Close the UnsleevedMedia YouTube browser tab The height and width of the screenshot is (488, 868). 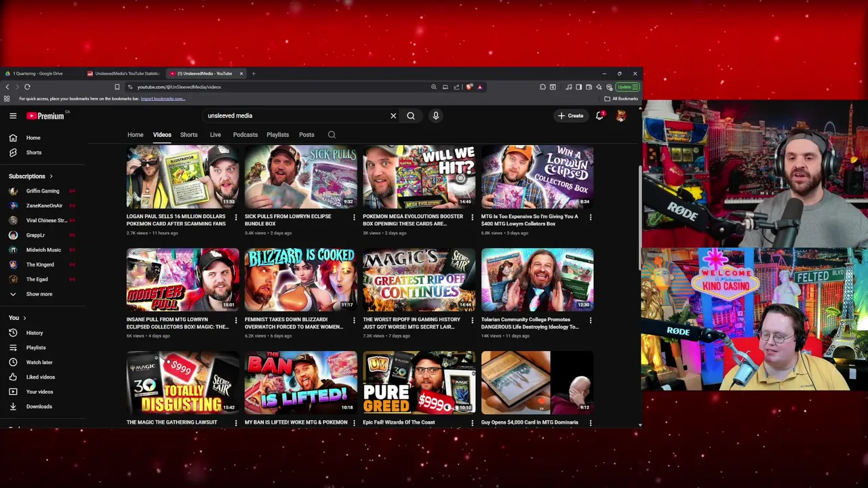[241, 73]
